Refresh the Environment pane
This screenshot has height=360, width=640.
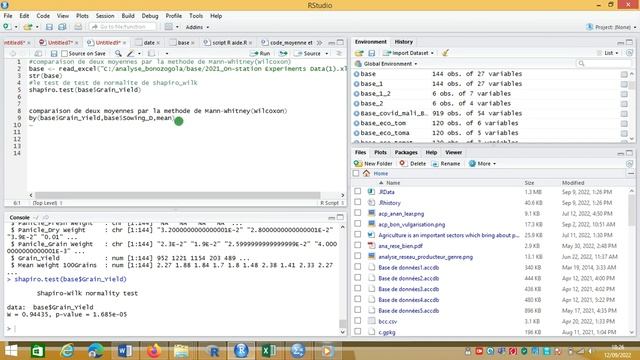coord(629,53)
